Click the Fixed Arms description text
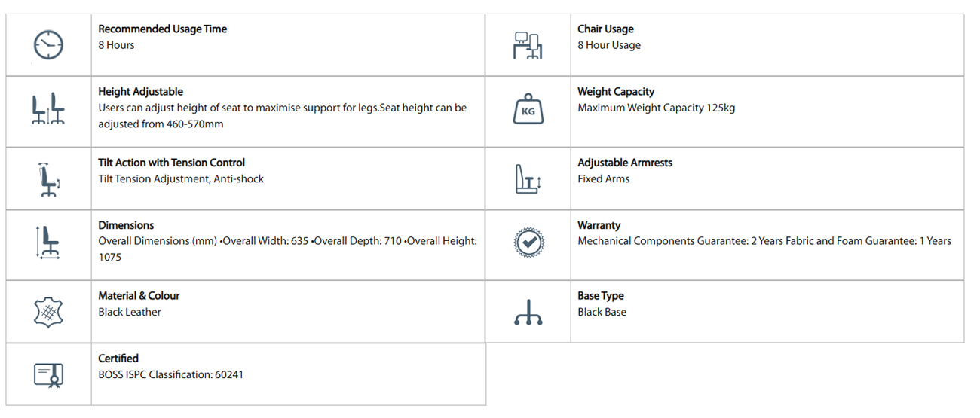The image size is (980, 418). click(x=603, y=179)
